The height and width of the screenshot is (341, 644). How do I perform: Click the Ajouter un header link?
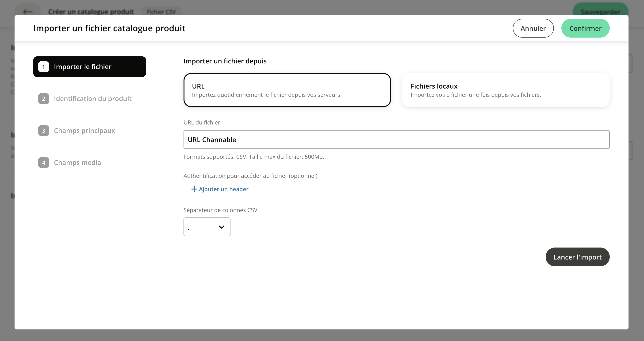223,189
